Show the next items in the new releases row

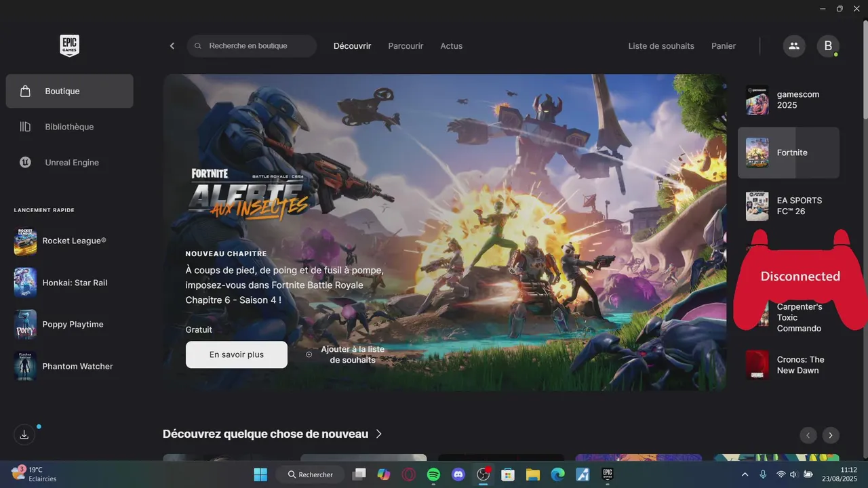[831, 435]
